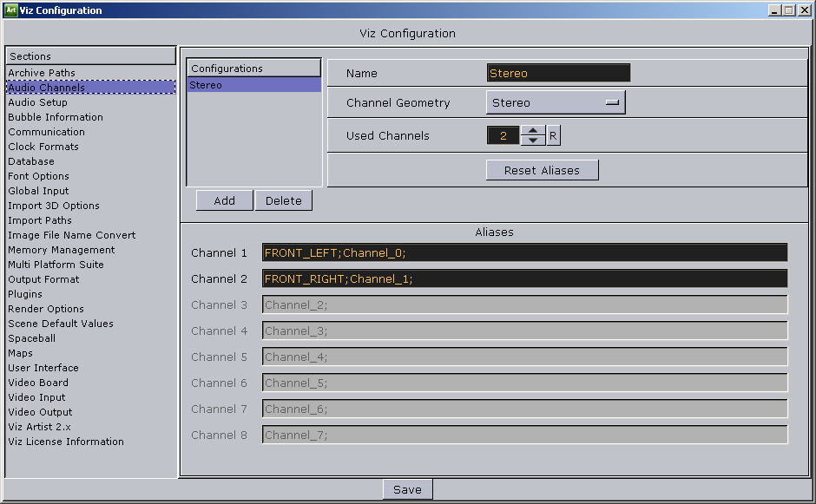Click the Viz application icon in title bar

[11, 10]
